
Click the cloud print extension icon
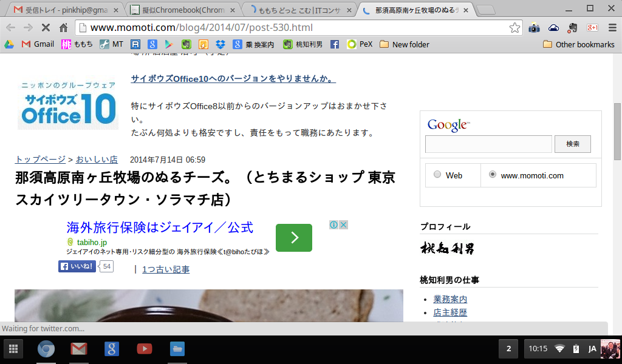554,28
